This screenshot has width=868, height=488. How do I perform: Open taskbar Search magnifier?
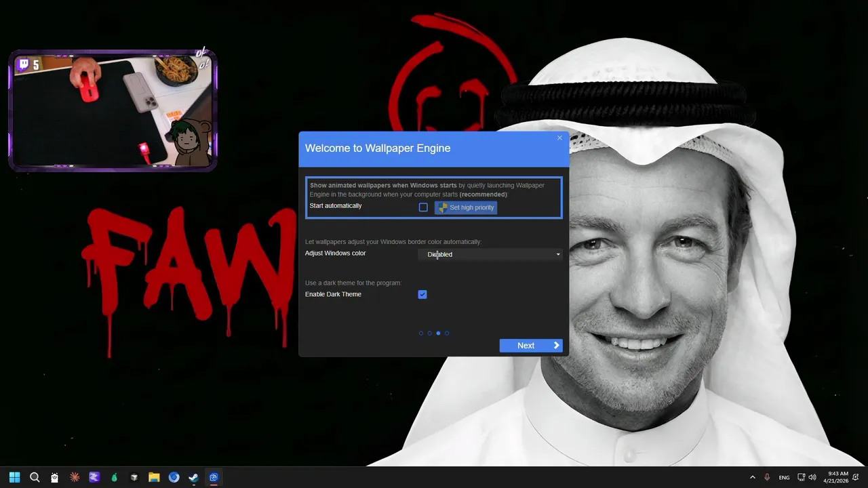click(35, 477)
